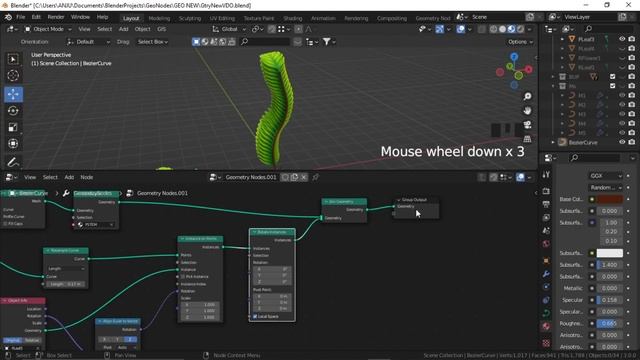The image size is (640, 360).
Task: Open the Render menu
Action: [56, 17]
